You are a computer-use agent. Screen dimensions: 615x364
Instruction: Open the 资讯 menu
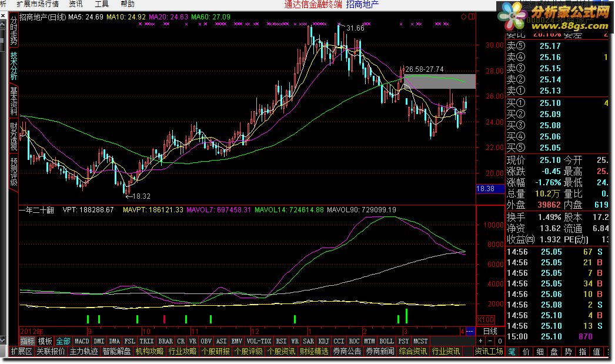tap(76, 4)
